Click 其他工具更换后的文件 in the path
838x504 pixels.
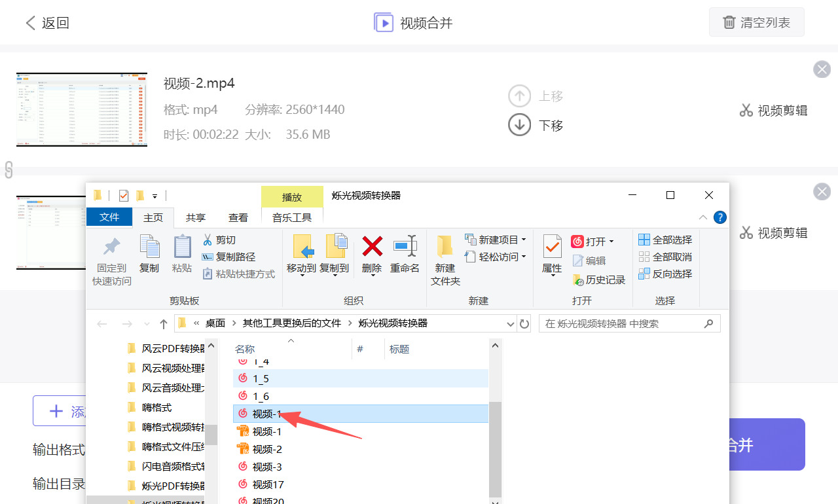click(x=291, y=323)
